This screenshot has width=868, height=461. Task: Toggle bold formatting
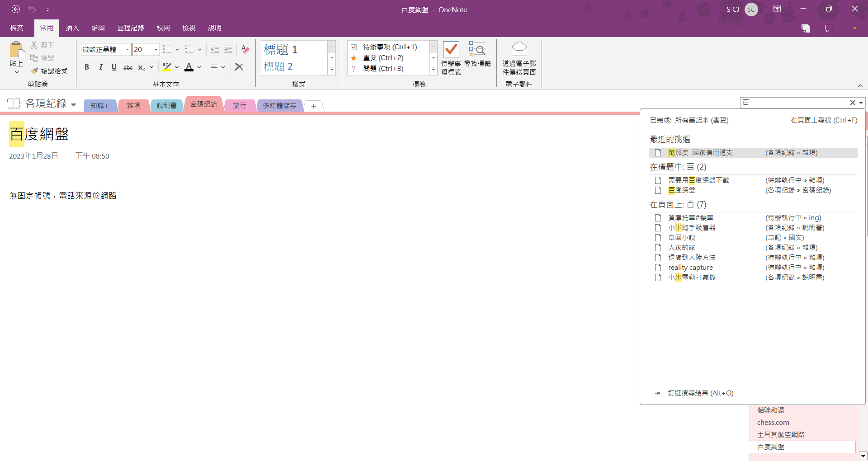[x=87, y=67]
